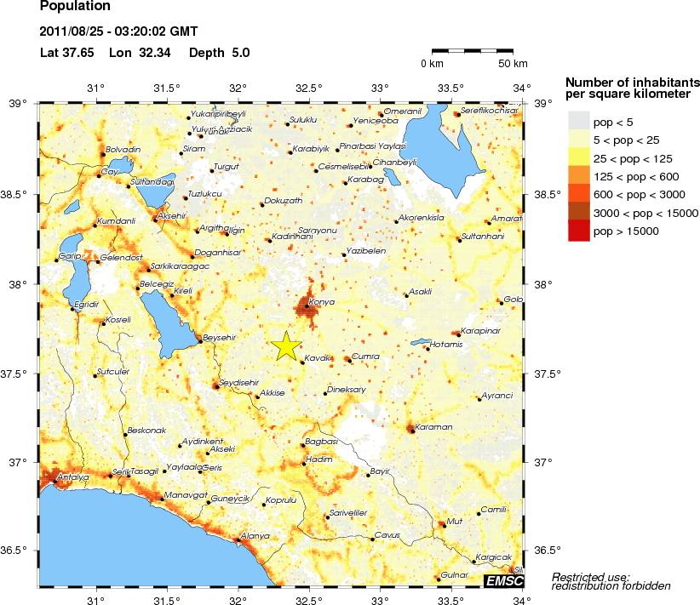Click the 'Population' title text
The width and height of the screenshot is (700, 605).
click(75, 7)
